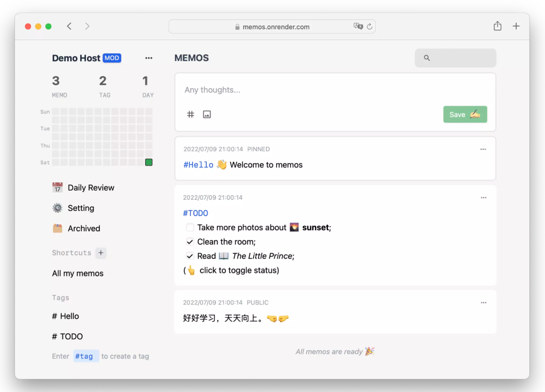Screen dimensions: 545x392
Task: Add a new shortcut with the plus button
Action: pos(101,253)
